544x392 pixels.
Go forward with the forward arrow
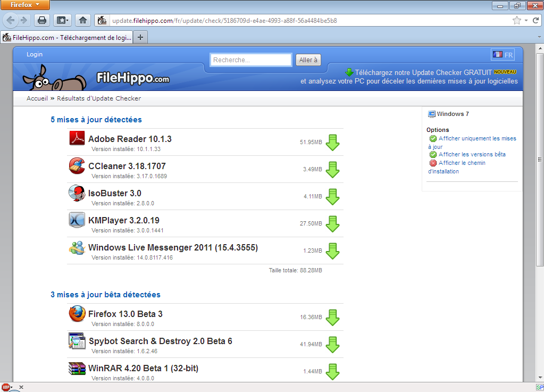24,20
